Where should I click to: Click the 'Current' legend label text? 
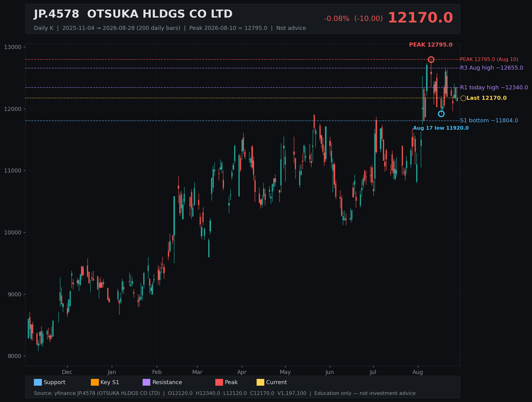[277, 382]
